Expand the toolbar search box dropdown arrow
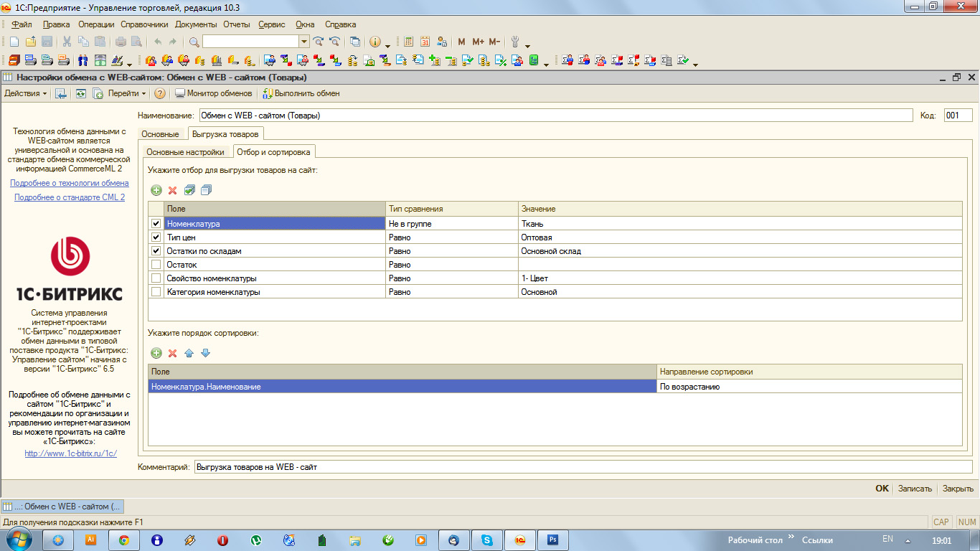 click(304, 42)
